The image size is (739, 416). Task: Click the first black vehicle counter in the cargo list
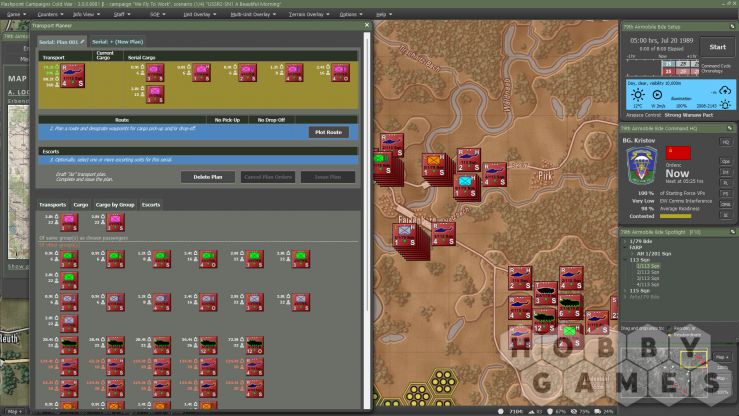click(69, 345)
